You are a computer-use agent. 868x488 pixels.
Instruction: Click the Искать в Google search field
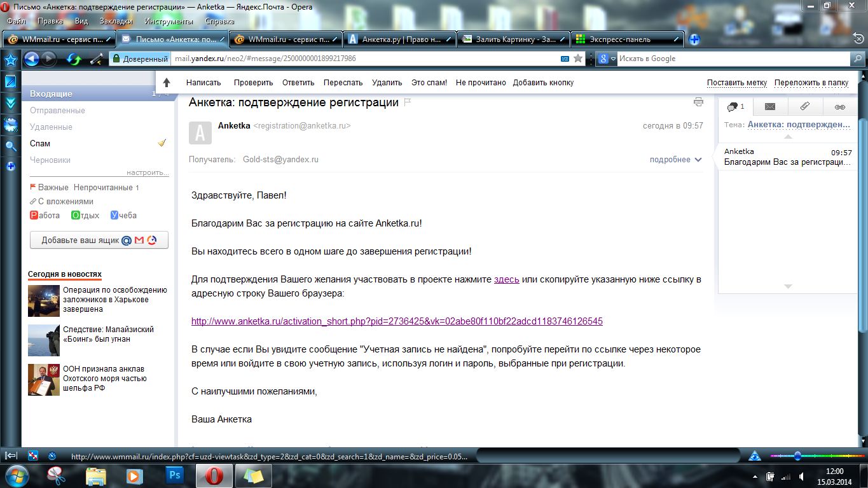click(733, 59)
